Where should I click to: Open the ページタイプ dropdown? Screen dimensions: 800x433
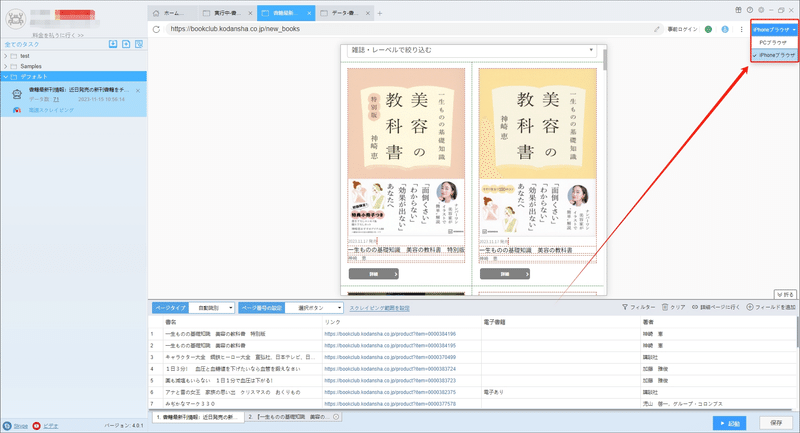pos(211,308)
